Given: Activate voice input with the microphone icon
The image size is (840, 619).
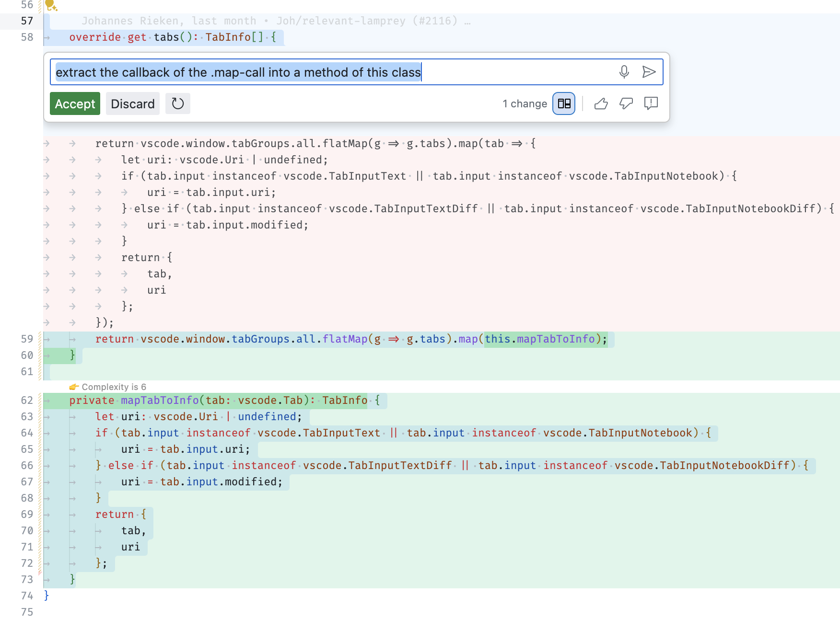Looking at the screenshot, I should point(624,72).
